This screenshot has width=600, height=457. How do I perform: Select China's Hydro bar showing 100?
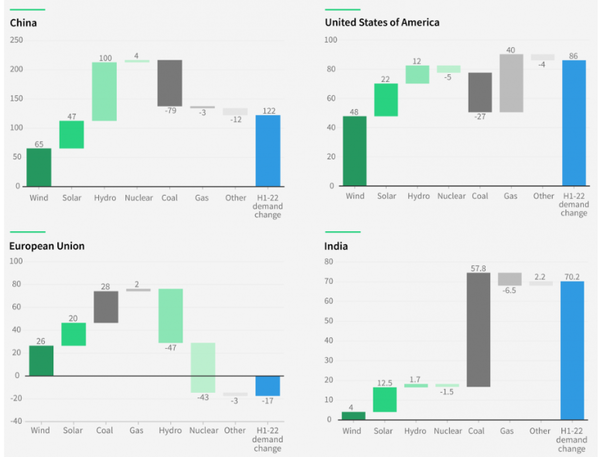coord(105,91)
